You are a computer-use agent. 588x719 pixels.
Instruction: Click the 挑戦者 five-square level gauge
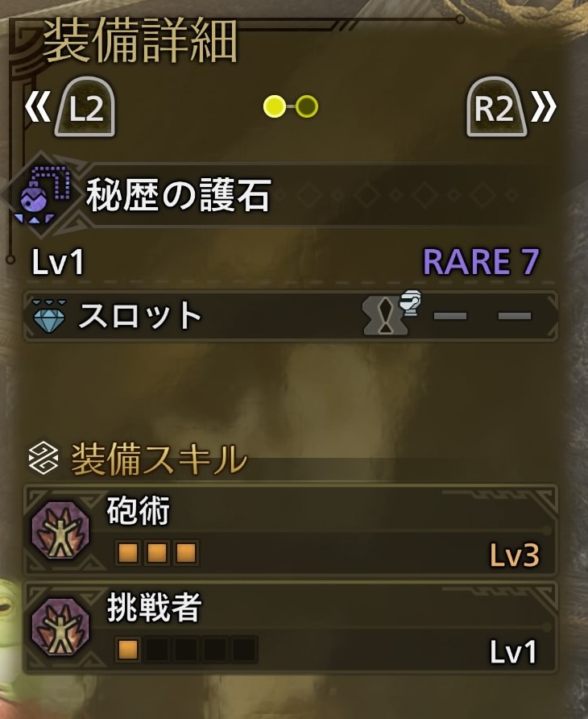coord(186,650)
